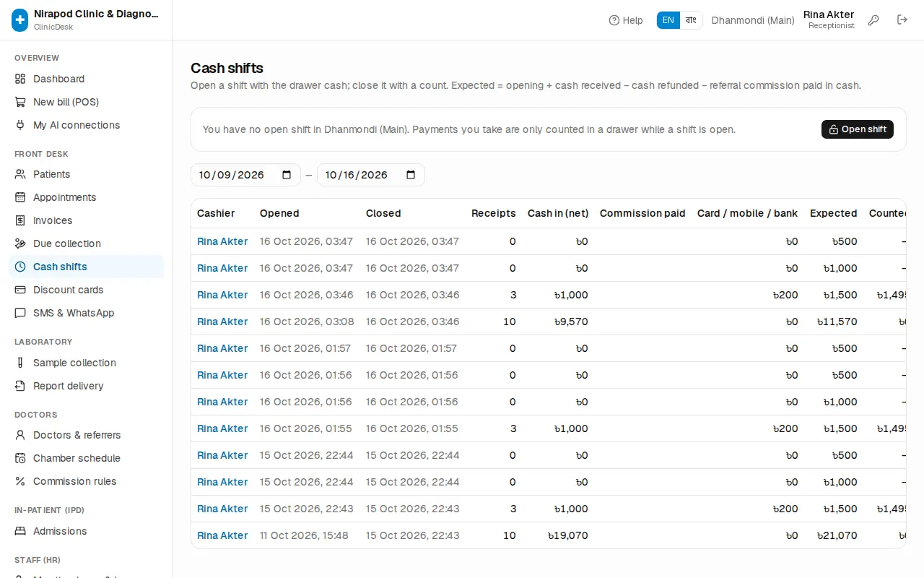Viewport: 924px width, 578px height.
Task: Click the Appointments calendar icon
Action: coord(20,197)
